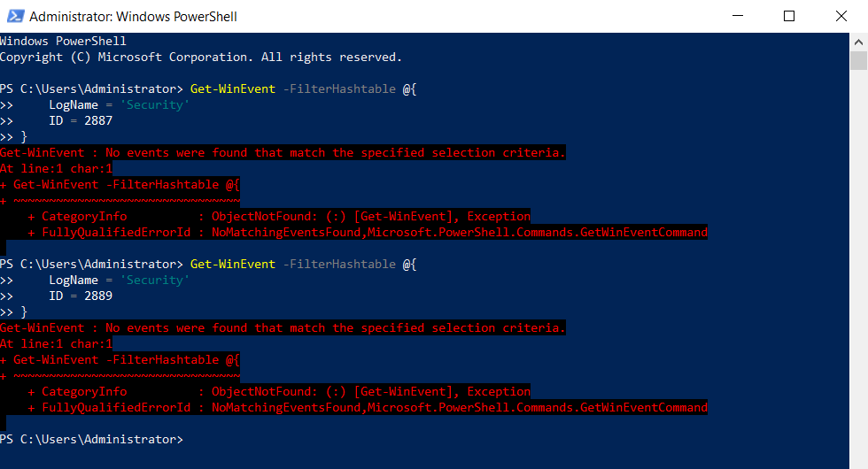Open the PowerShell title bar icon menu
Screen dimensions: 868x469
[x=14, y=16]
